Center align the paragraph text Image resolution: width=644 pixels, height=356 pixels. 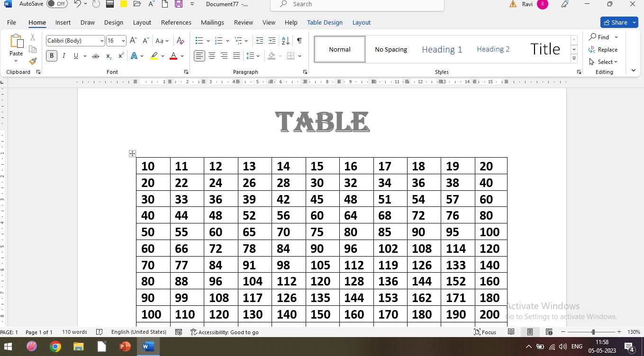(212, 56)
